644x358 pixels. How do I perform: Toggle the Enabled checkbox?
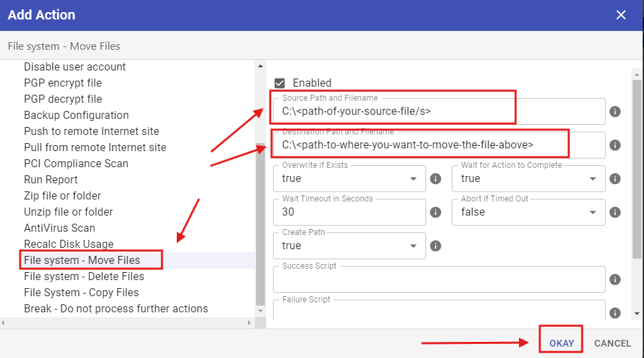280,83
